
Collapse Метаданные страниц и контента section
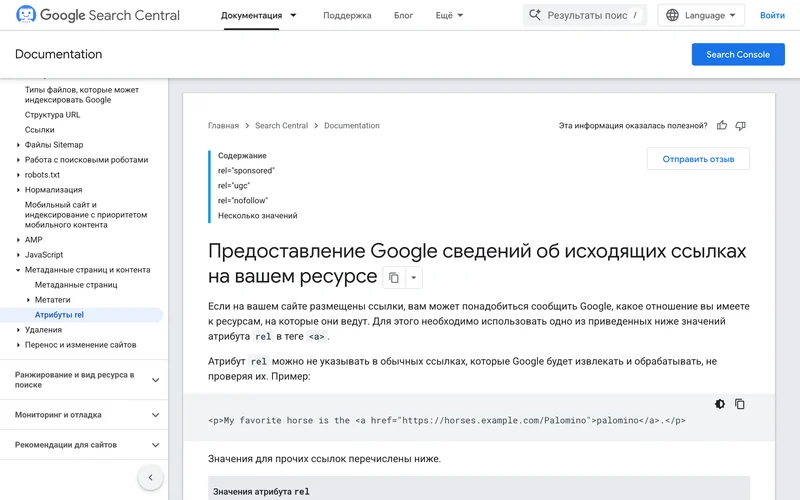tap(18, 270)
